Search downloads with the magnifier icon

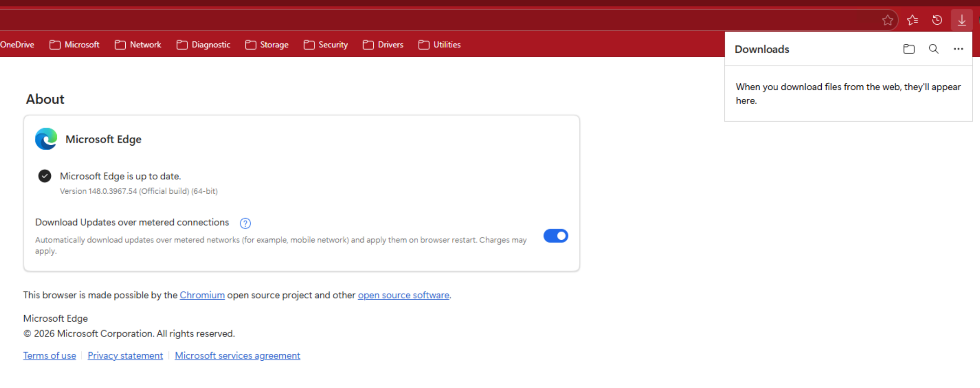coord(934,49)
